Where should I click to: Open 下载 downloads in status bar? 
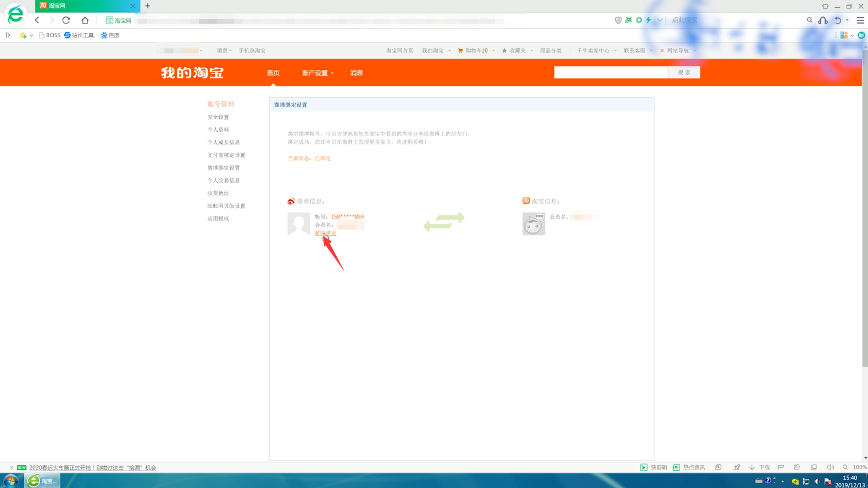pos(760,468)
